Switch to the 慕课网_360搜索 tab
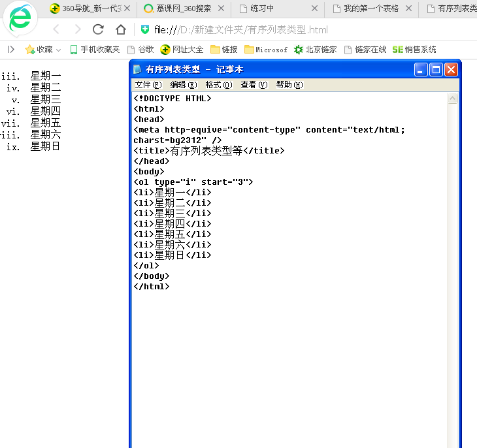The image size is (477, 448). 178,8
